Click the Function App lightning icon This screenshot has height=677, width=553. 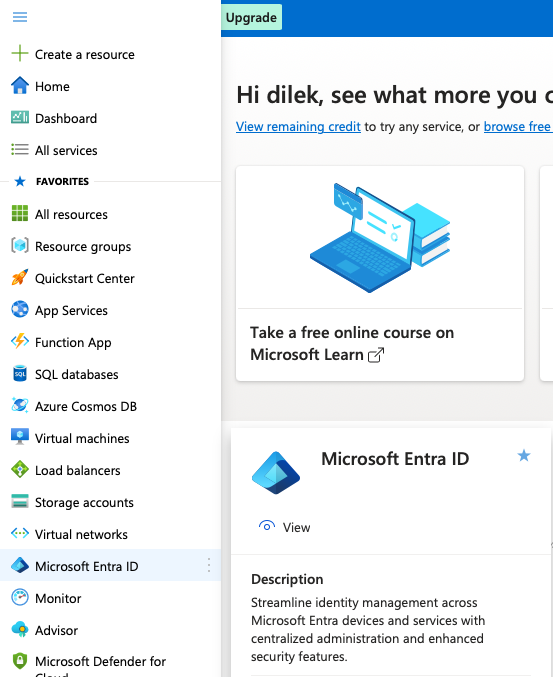tap(20, 342)
